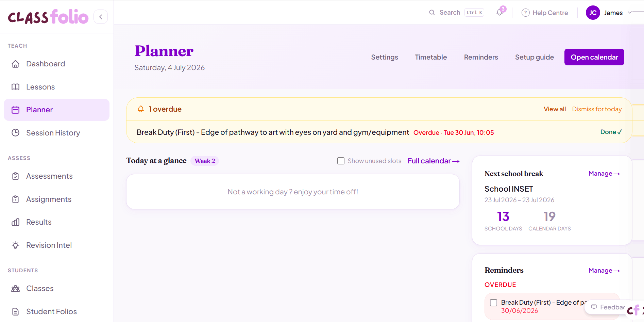Click the 13 school days count
644x322 pixels.
pyautogui.click(x=503, y=216)
